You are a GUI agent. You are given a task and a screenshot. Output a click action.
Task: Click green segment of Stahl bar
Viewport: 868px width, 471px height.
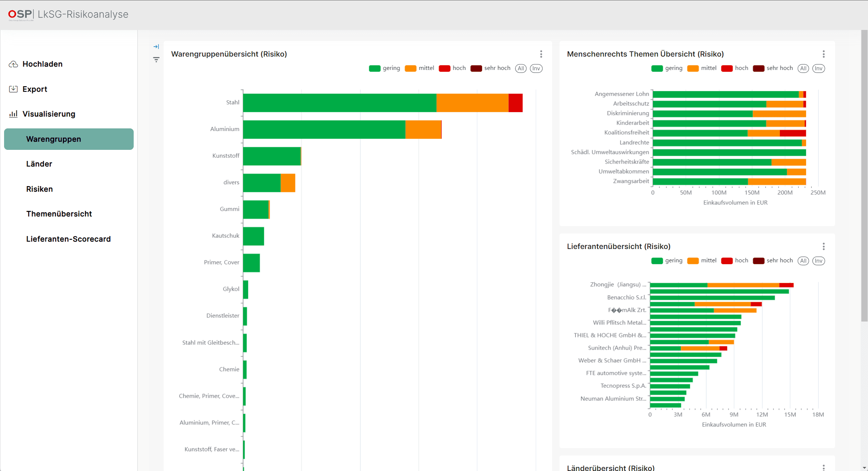[x=340, y=103]
